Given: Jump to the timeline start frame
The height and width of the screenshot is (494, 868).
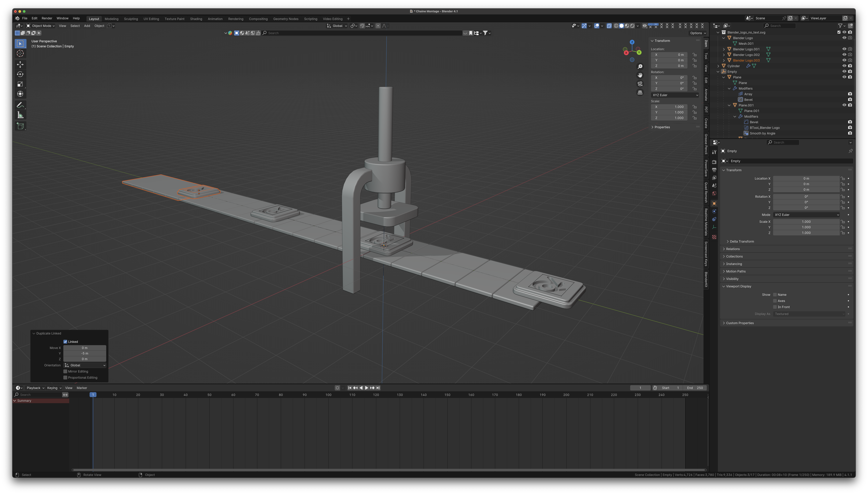Looking at the screenshot, I should 350,388.
